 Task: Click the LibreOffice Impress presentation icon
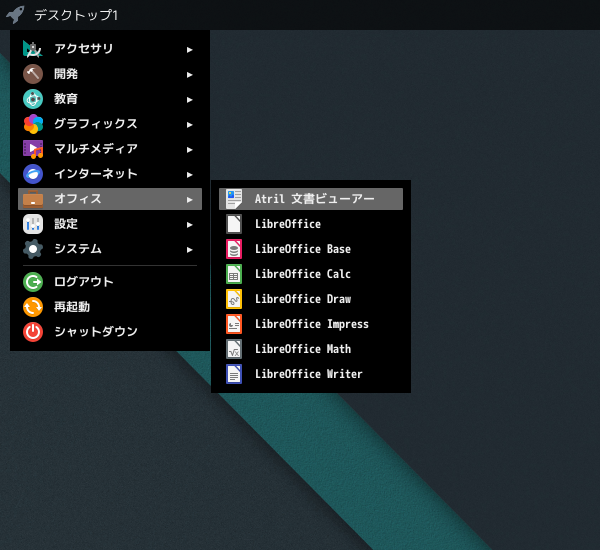click(234, 324)
